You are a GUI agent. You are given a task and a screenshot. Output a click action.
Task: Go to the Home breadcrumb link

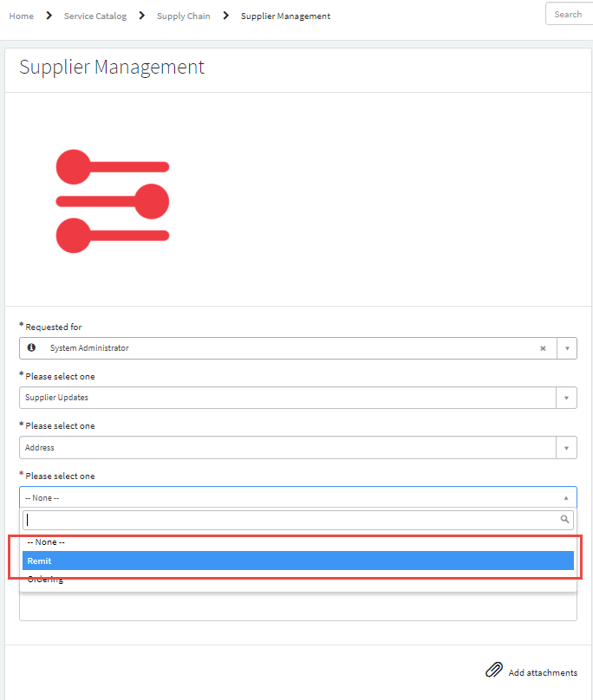point(21,15)
